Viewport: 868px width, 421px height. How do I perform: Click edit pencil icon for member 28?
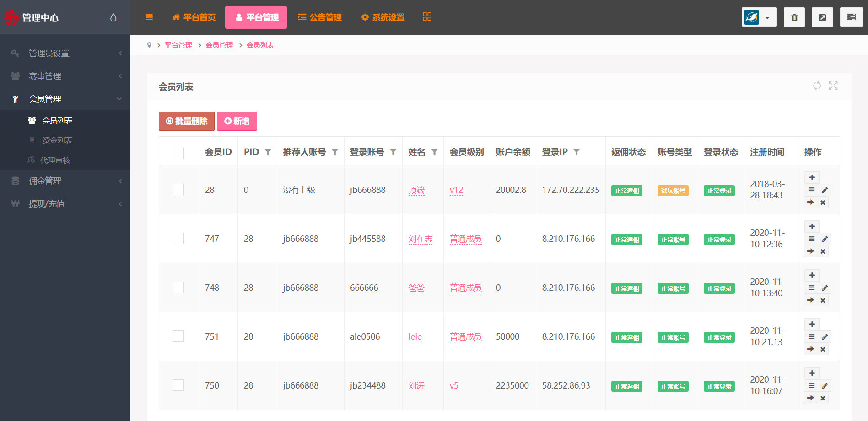pos(825,190)
